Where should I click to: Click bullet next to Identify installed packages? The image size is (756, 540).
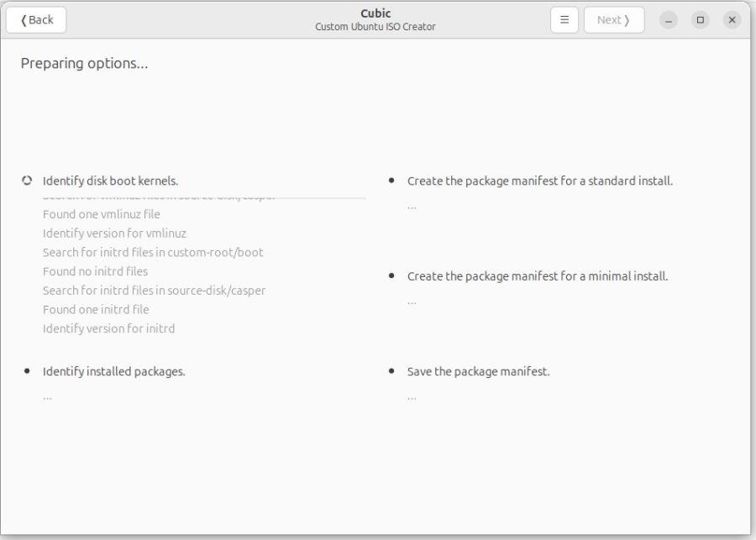pos(27,370)
